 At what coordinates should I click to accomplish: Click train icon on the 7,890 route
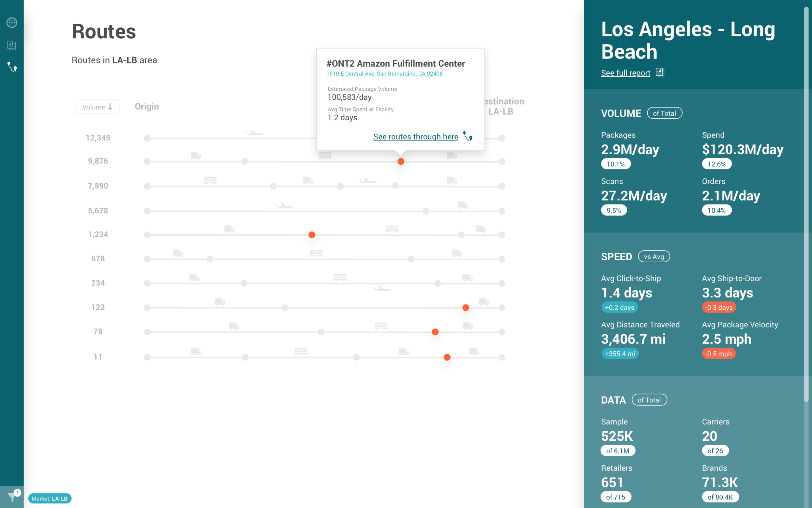(x=210, y=180)
